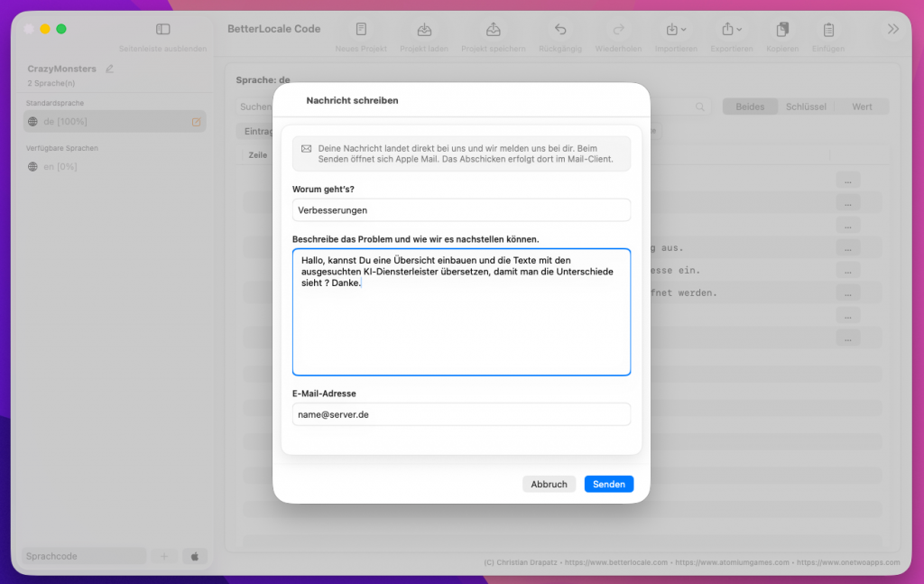Hide sidebar via Seitenleiste ausblenden icon
The width and height of the screenshot is (924, 584).
click(x=162, y=30)
